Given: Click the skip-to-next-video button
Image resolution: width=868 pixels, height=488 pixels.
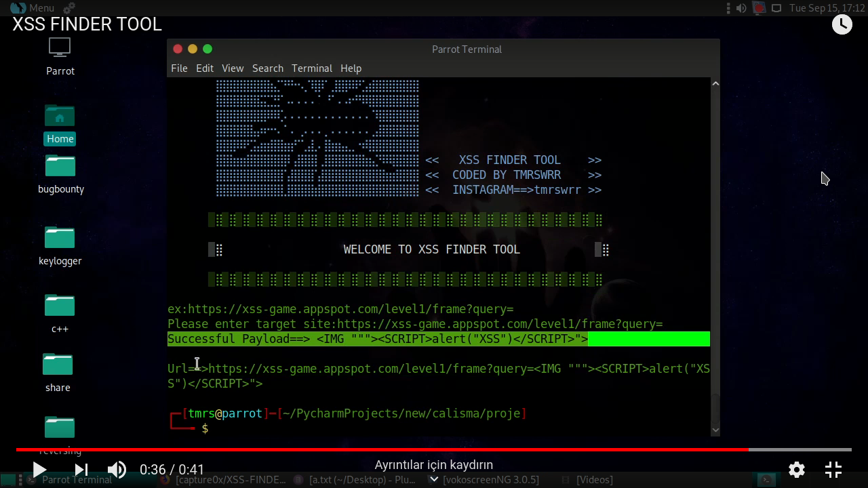Looking at the screenshot, I should coord(80,469).
